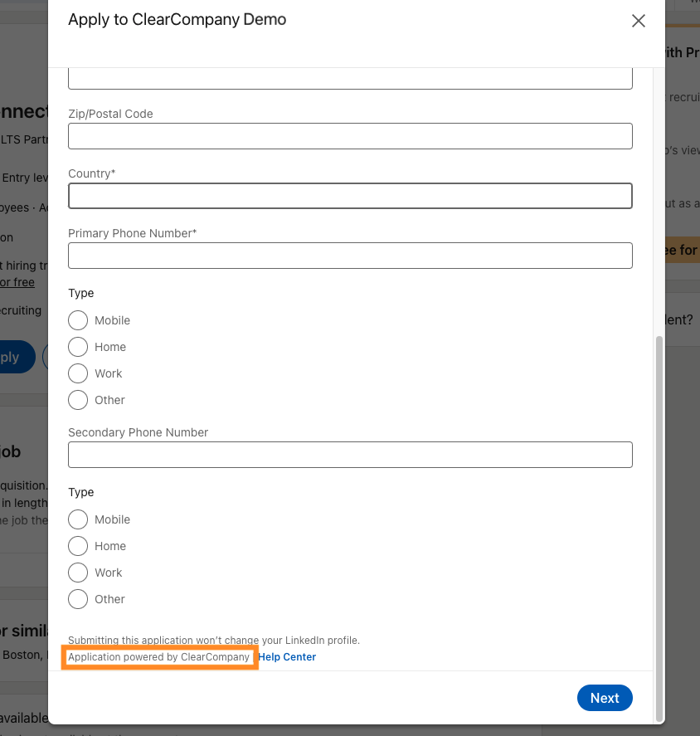Select Mobile as the primary phone type

78,320
